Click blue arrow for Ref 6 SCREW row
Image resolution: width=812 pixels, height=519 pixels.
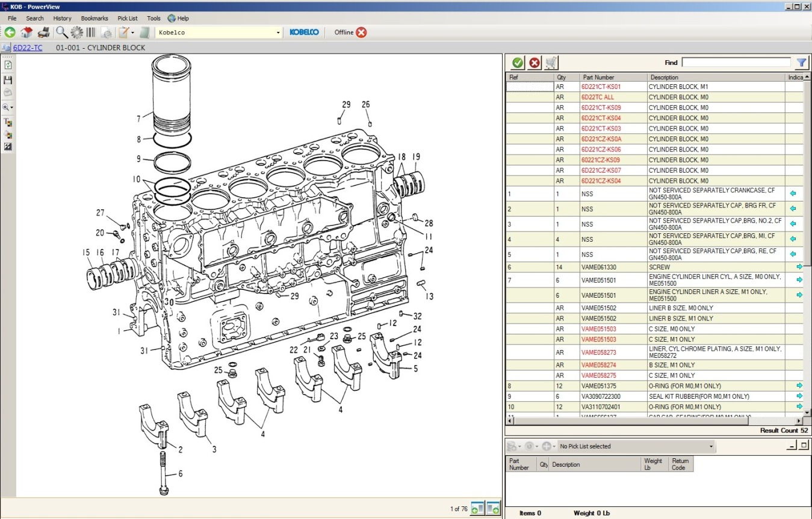coord(799,266)
